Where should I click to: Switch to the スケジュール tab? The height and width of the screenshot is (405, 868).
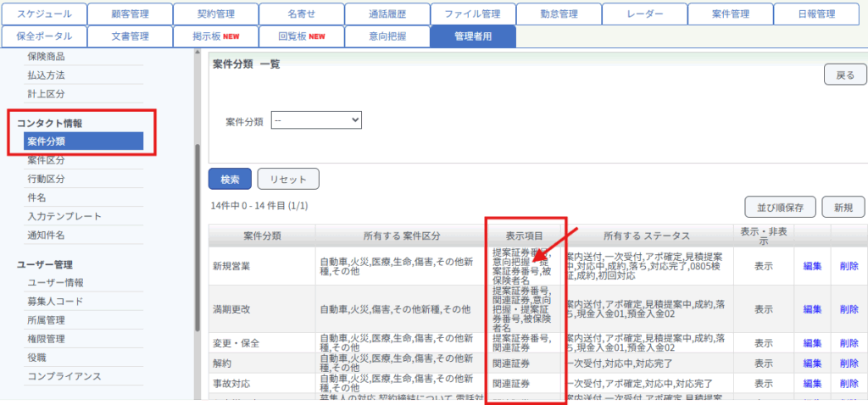pos(43,14)
